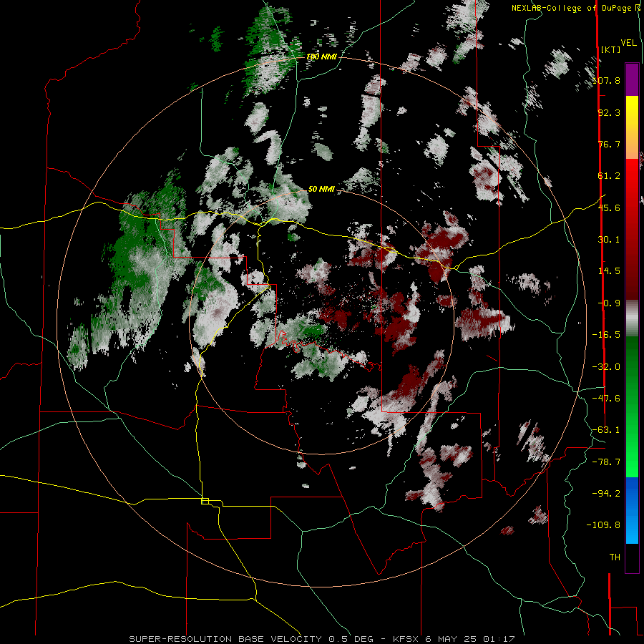Click the 61.2 legend value

coord(609,176)
